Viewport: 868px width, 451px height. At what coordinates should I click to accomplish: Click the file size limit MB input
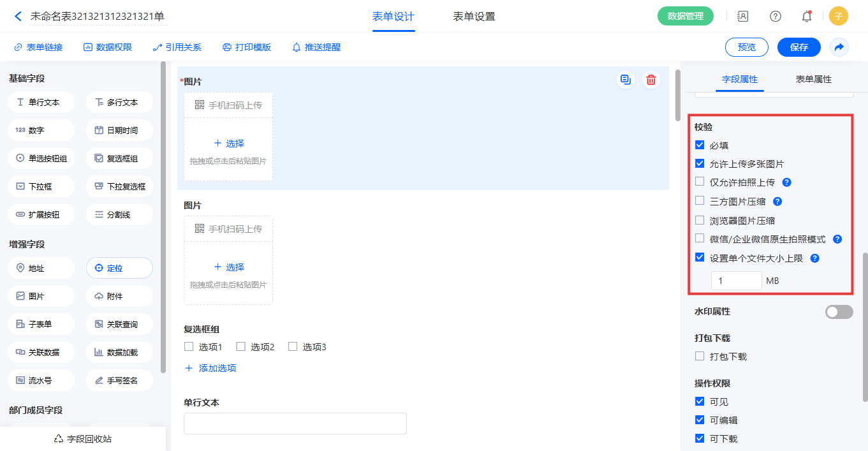click(x=736, y=281)
